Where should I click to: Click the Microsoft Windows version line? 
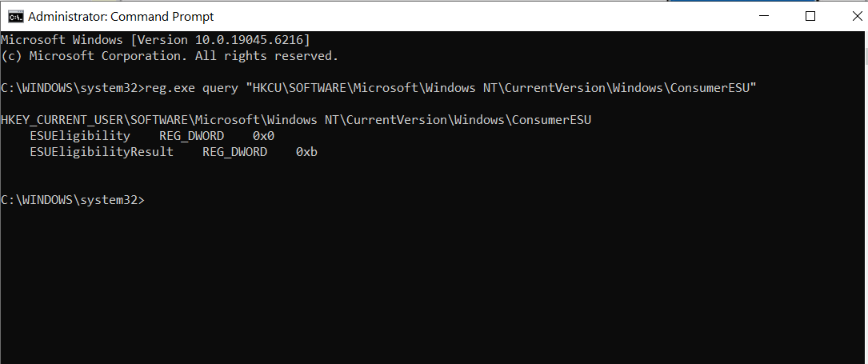(155, 40)
